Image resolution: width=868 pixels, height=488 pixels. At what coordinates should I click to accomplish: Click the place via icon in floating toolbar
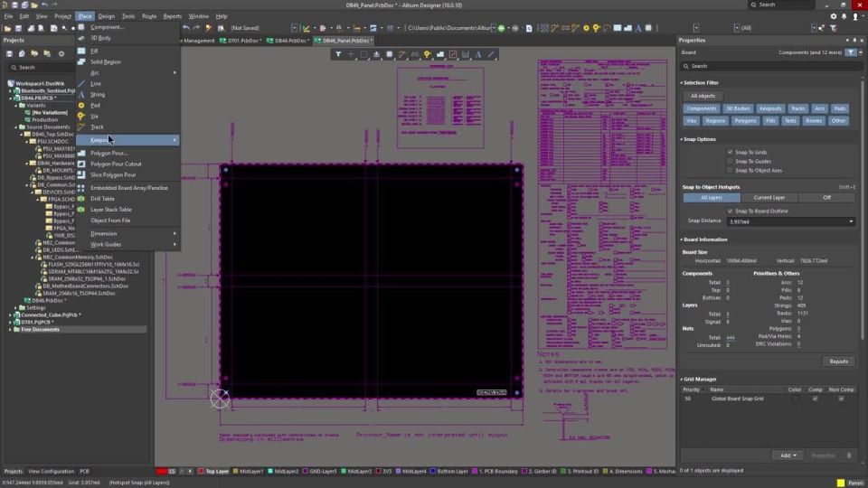tap(428, 54)
